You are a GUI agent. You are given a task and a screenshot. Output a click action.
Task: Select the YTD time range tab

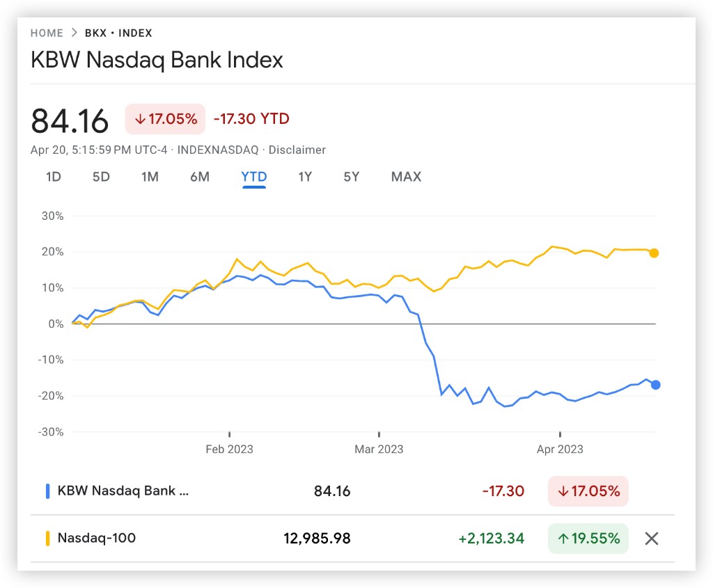coord(254,177)
